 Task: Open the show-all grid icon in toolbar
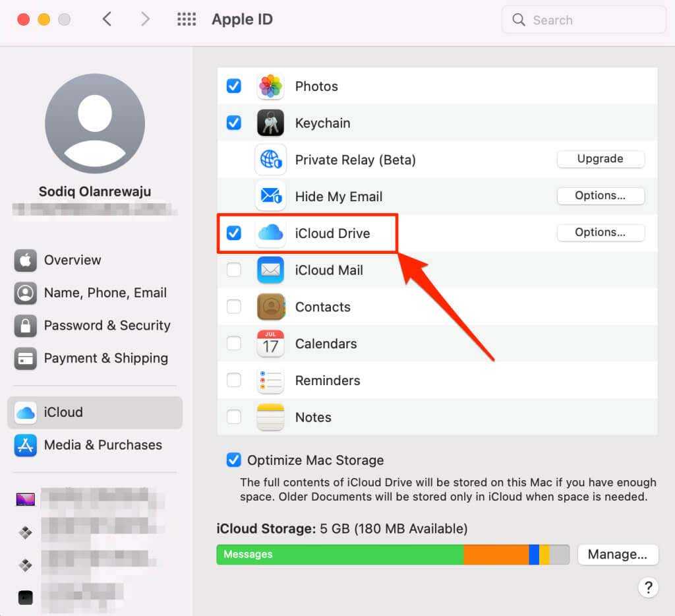click(x=187, y=20)
